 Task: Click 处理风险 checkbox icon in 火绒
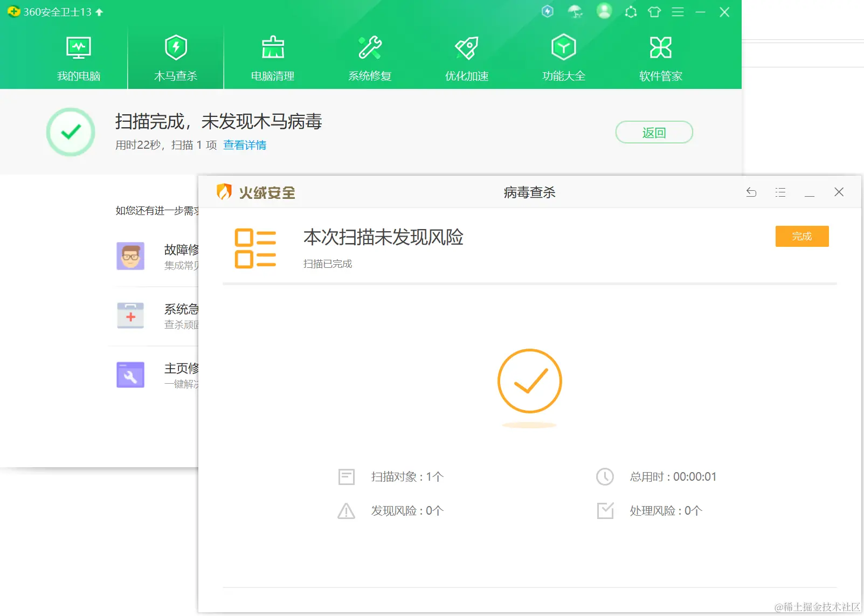pyautogui.click(x=605, y=510)
